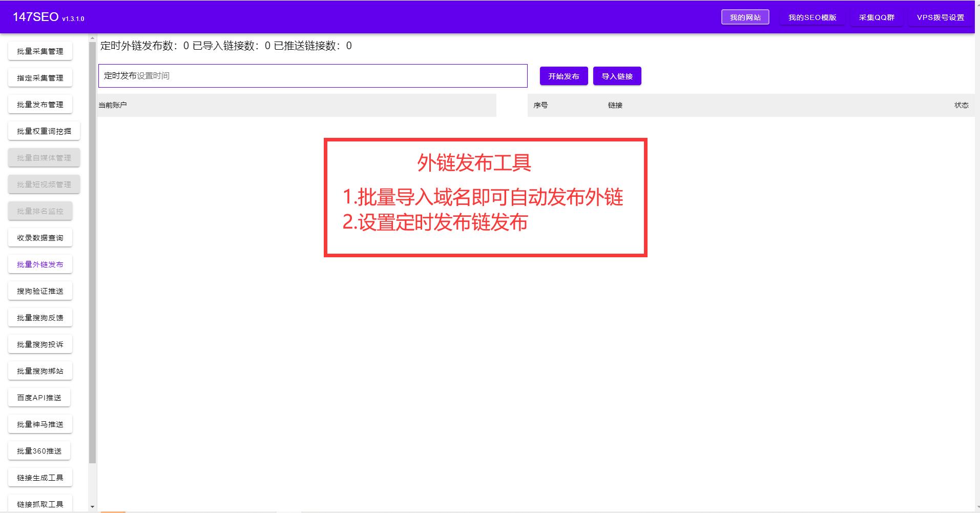Open 批量搜狗投诉 panel
Viewport: 980px width, 513px height.
[x=40, y=344]
